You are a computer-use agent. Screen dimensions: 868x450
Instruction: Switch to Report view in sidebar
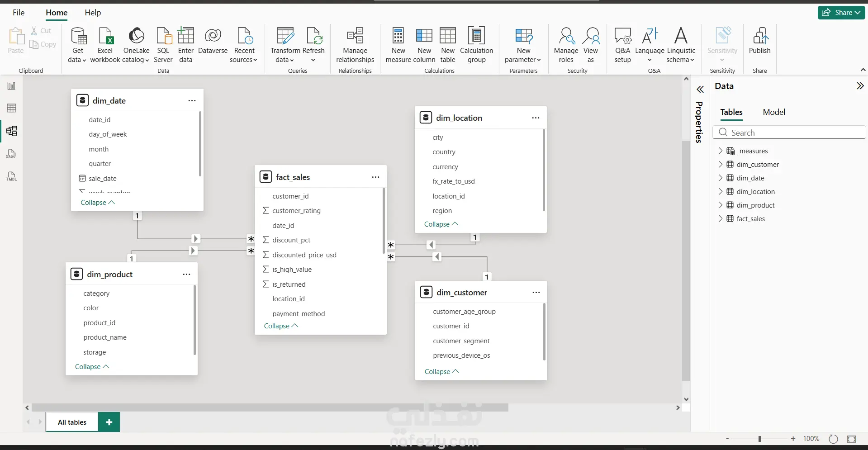tap(11, 86)
